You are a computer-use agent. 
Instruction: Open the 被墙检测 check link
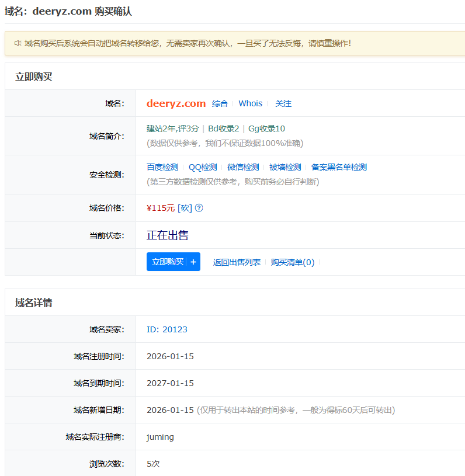click(285, 167)
